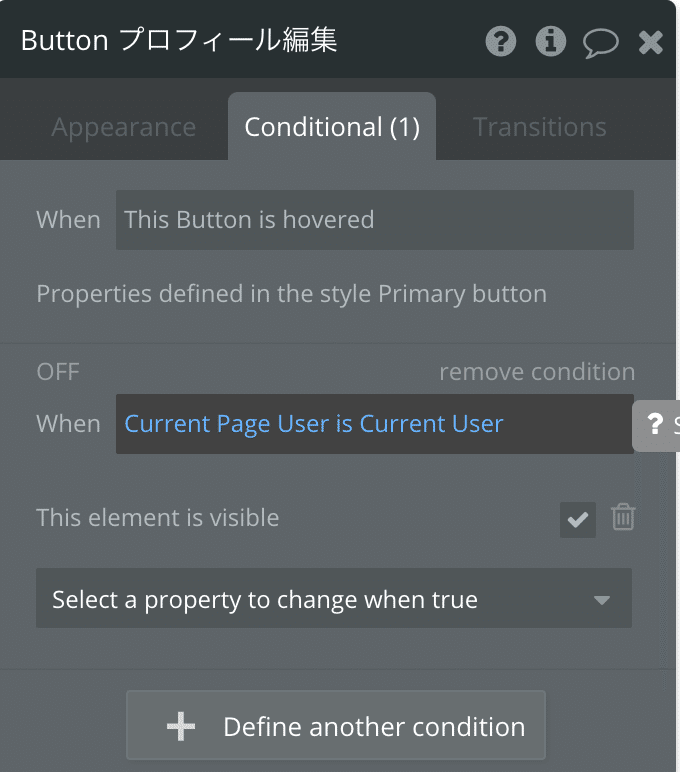Switch to the Transitions tab

click(x=540, y=127)
